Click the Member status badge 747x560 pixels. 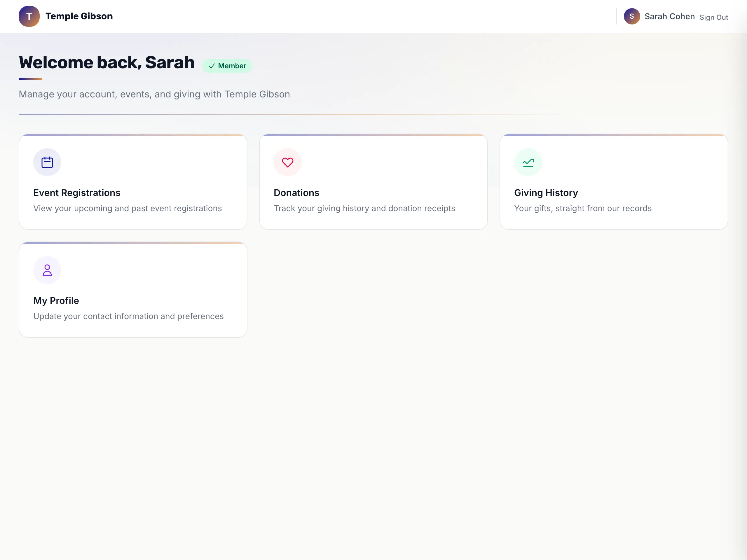[227, 66]
